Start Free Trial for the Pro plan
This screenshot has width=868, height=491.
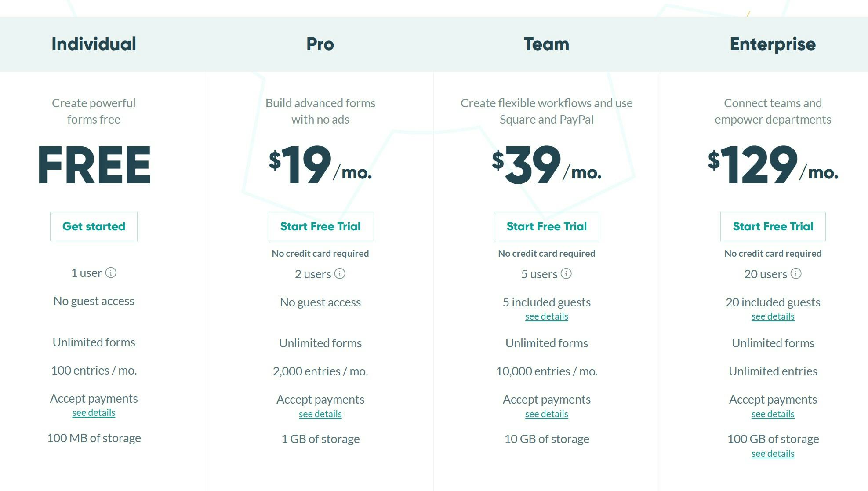(x=320, y=226)
